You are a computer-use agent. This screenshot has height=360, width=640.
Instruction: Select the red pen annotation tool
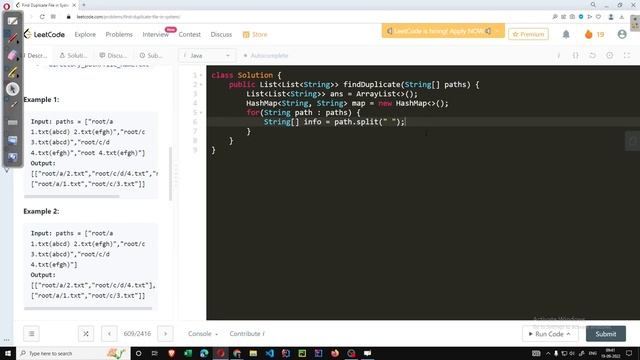pos(12,38)
